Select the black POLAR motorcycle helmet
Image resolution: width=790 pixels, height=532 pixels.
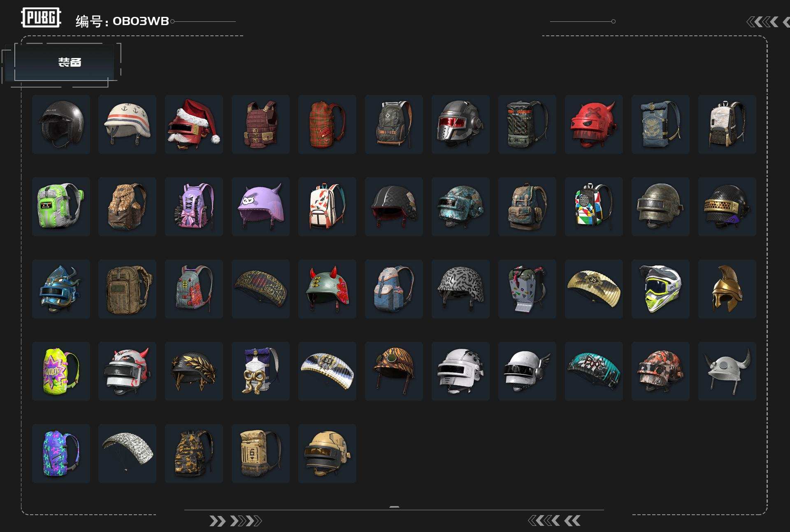coord(61,124)
